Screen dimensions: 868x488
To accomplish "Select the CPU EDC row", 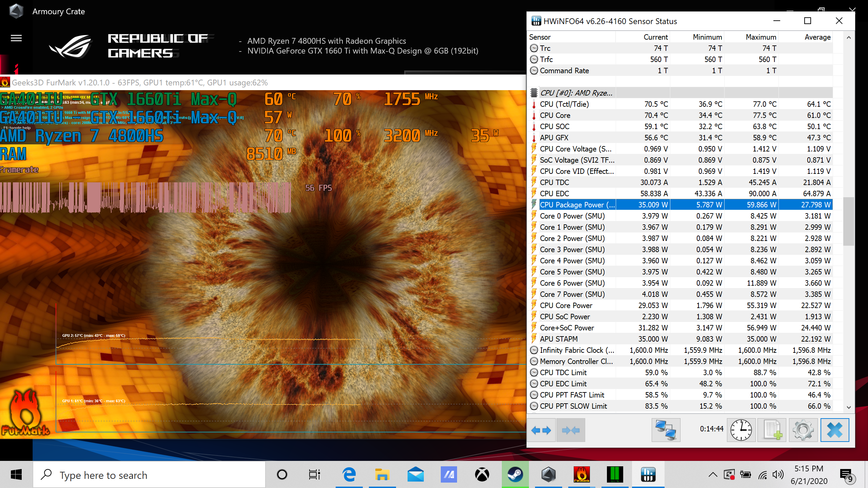I will click(680, 194).
